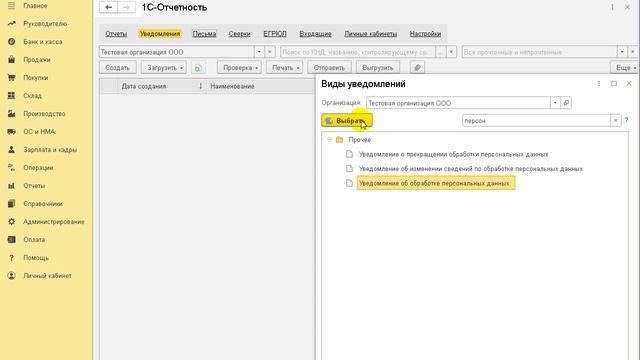Clear the 'персон' search field

(x=616, y=120)
